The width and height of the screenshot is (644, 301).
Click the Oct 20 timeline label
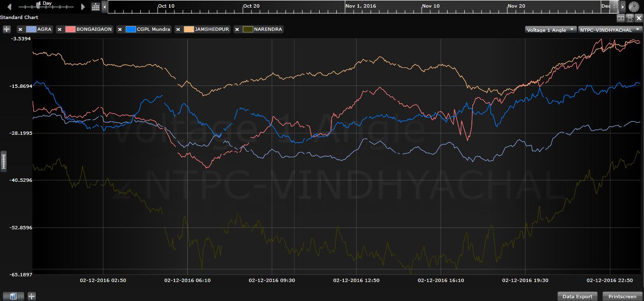point(251,6)
